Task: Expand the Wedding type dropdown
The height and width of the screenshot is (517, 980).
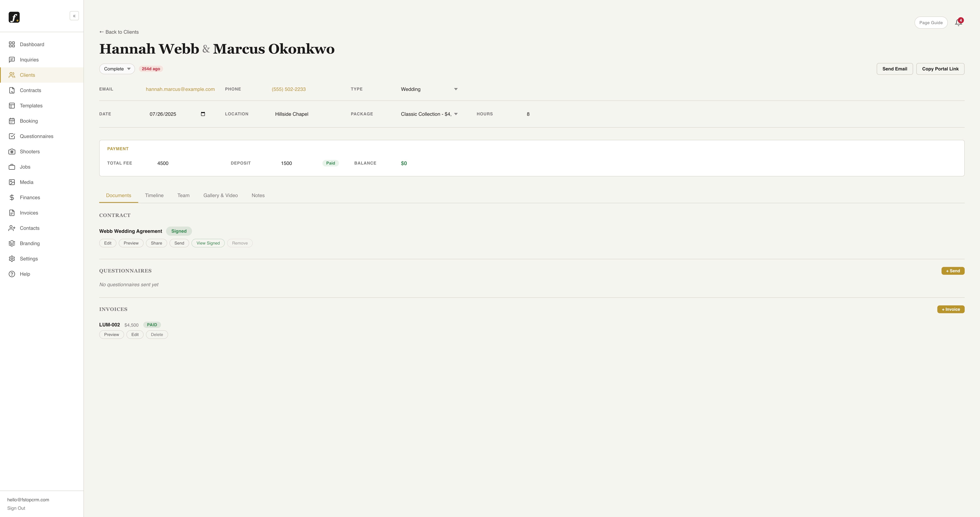Action: 429,89
